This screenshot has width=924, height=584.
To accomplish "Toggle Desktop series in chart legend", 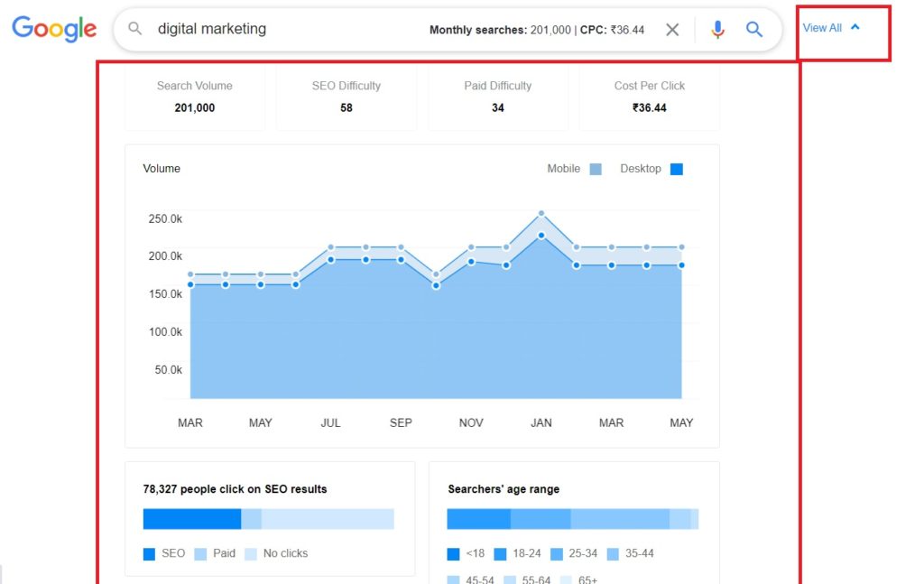I will pos(651,169).
